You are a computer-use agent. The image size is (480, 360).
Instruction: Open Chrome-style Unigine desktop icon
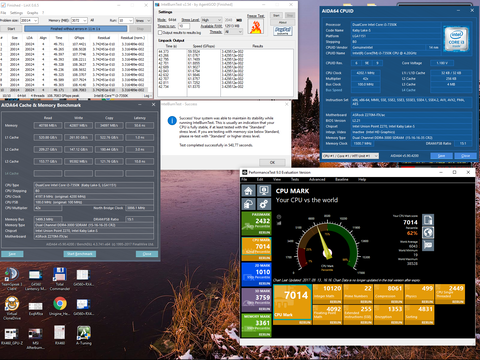point(60,306)
